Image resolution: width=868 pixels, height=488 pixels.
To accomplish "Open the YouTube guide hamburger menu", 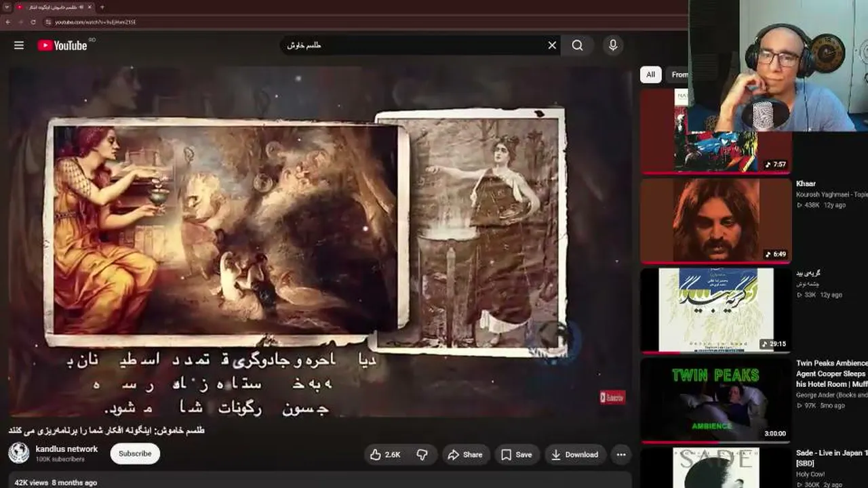I will [x=19, y=45].
